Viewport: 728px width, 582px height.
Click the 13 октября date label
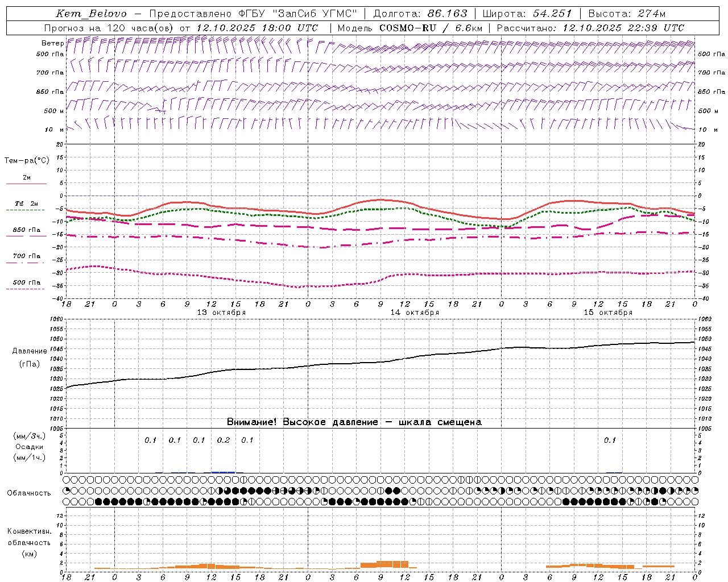click(221, 313)
